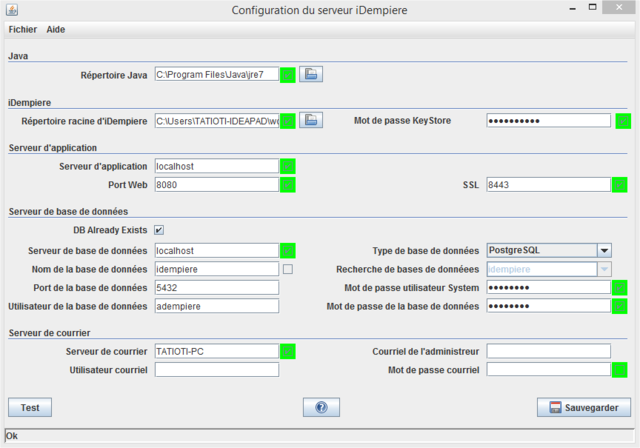Click the Test button
Screen dimensions: 640x448
[x=30, y=407]
